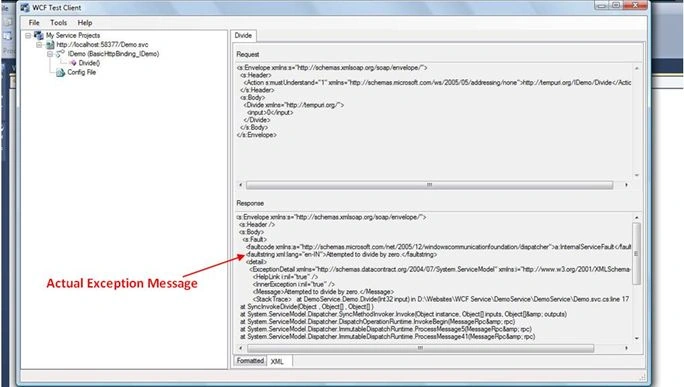Screen dimensions: 684x387
Task: Select http://localhost:58377/Demo.svc tree item
Action: click(102, 45)
